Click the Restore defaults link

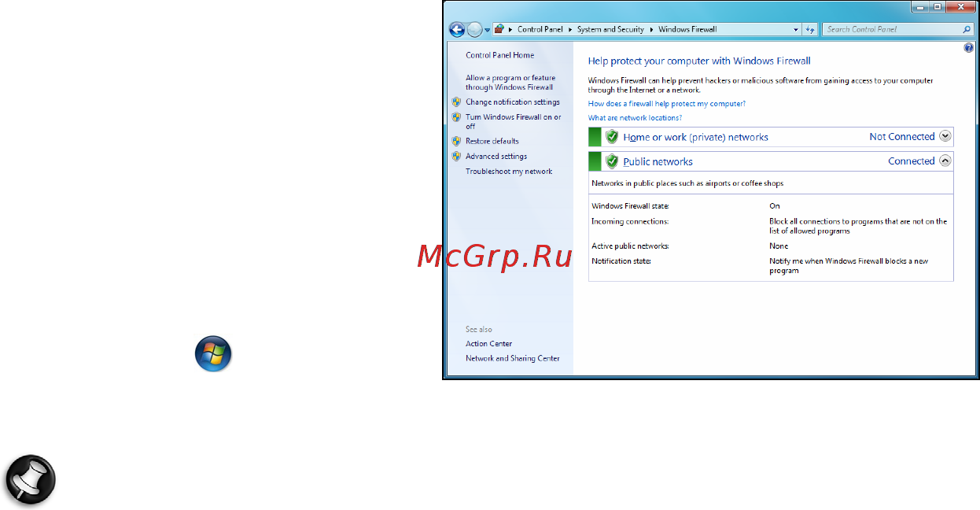[492, 141]
